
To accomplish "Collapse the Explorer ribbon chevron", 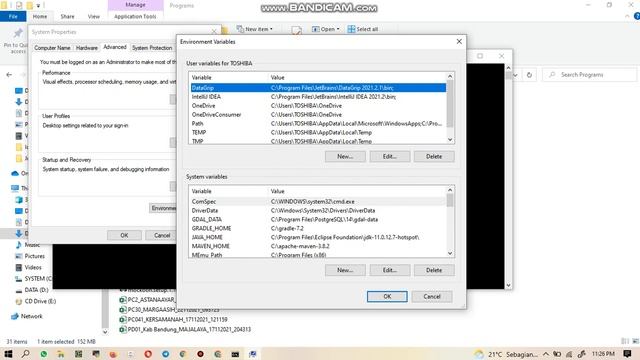I will (627, 16).
